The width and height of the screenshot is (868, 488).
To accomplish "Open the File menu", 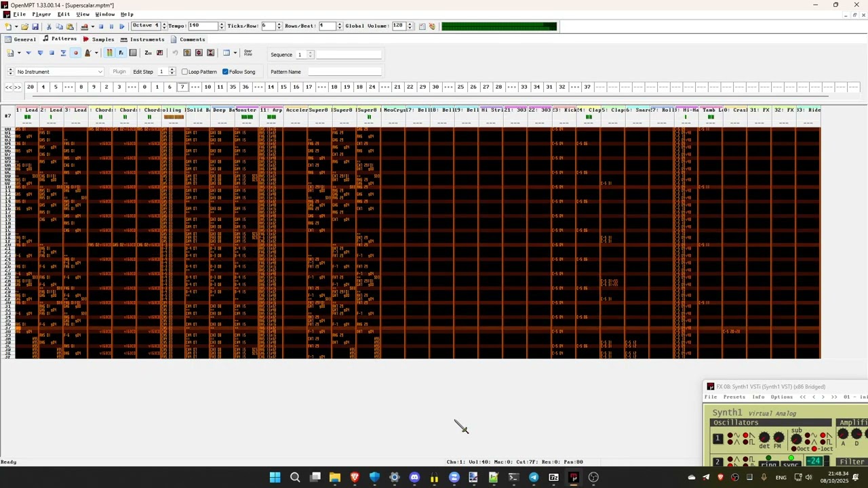I will pos(19,14).
